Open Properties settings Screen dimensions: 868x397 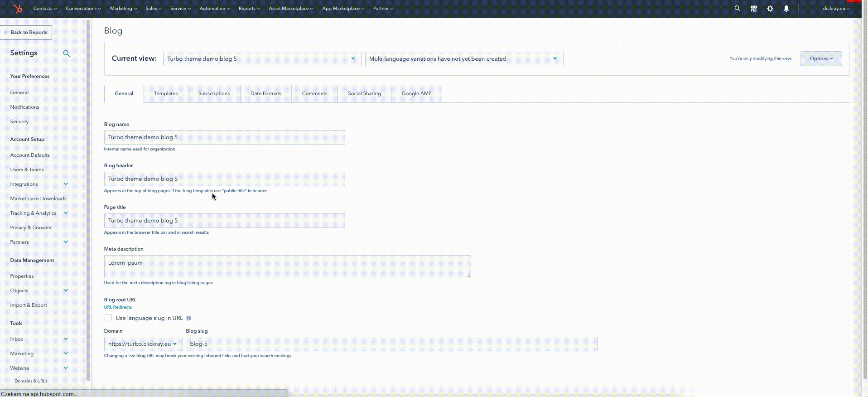coord(22,276)
